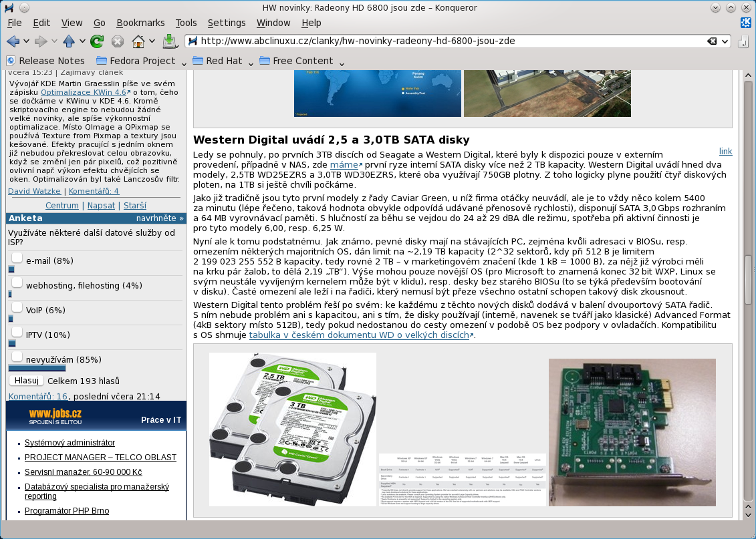This screenshot has width=756, height=539.
Task: Open the Home button dropdown arrow
Action: tap(152, 41)
